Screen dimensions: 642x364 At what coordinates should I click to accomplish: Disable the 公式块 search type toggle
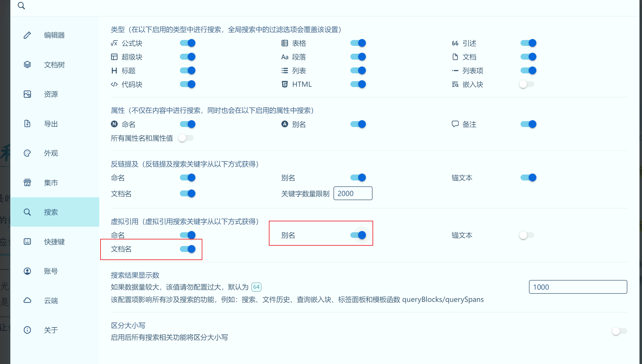pos(188,43)
